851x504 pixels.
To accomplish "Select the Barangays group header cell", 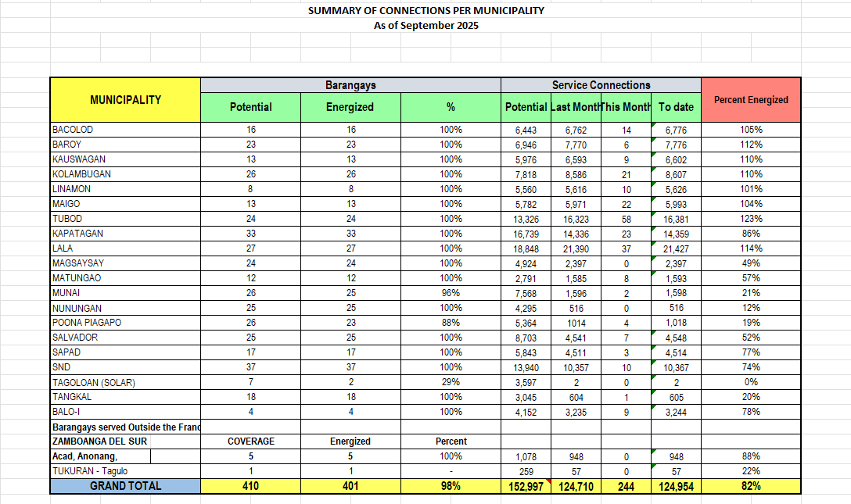I will [x=350, y=85].
